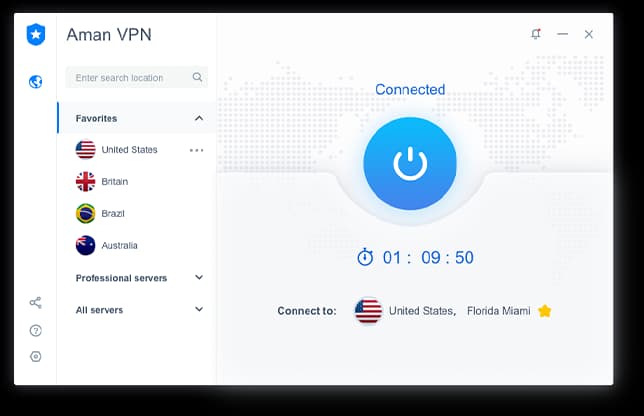Open the notifications bell icon
Viewport: 644px width, 416px height.
pyautogui.click(x=536, y=34)
